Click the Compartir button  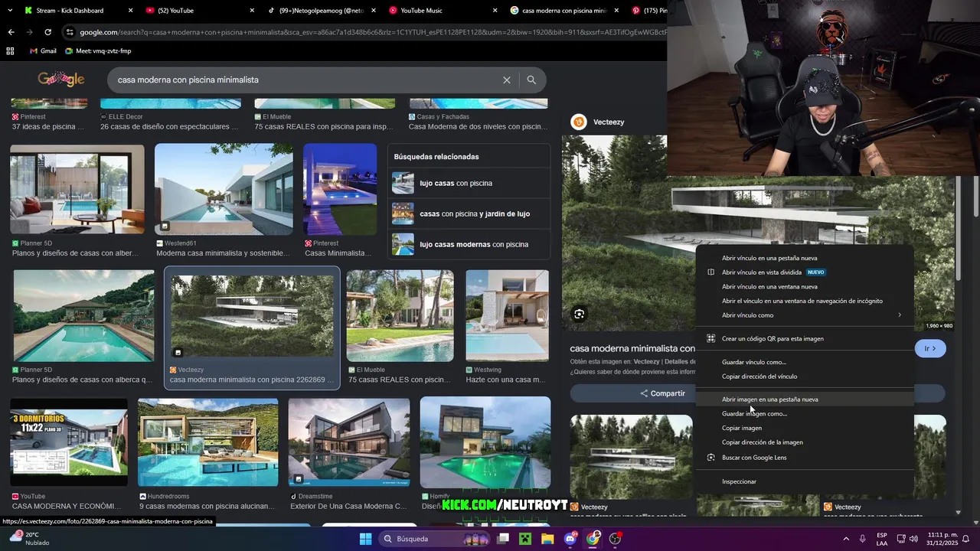click(x=663, y=393)
